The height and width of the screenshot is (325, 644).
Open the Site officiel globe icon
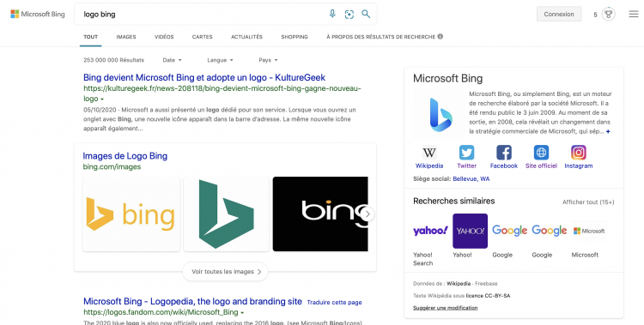click(541, 153)
